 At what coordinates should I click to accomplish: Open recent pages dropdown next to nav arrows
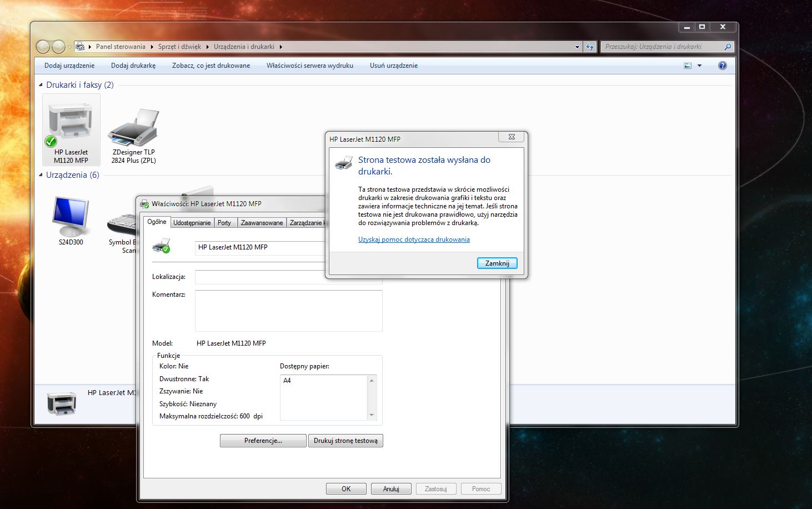69,47
